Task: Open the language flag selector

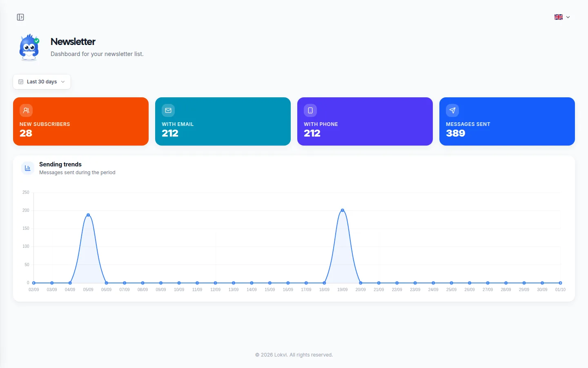Action: point(562,17)
